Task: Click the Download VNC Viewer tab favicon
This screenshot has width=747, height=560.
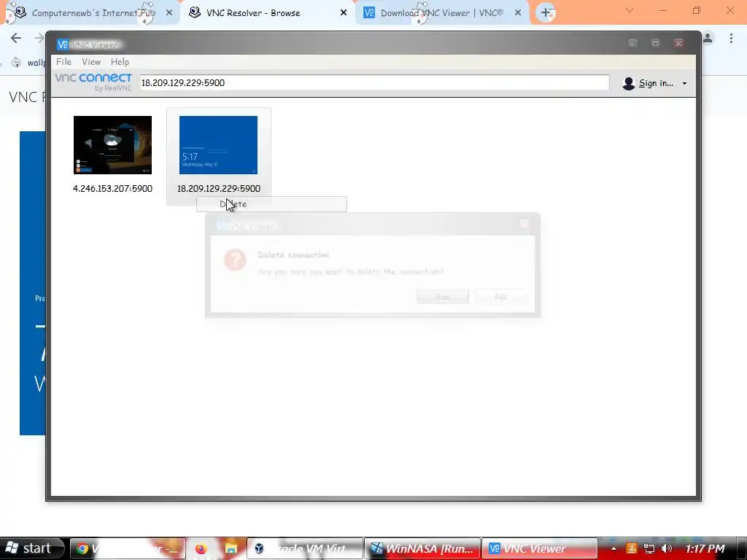Action: 369,13
